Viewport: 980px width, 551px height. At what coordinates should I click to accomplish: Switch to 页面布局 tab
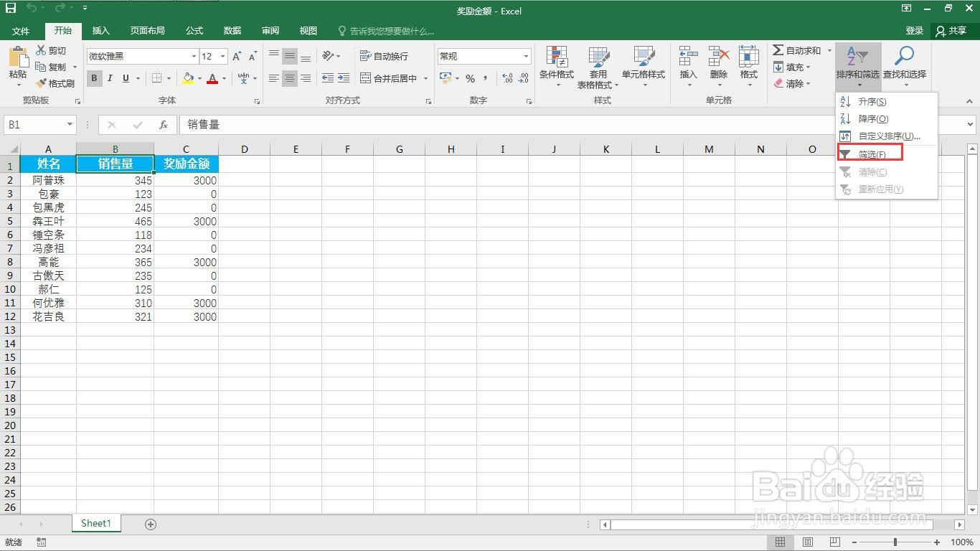(x=148, y=31)
